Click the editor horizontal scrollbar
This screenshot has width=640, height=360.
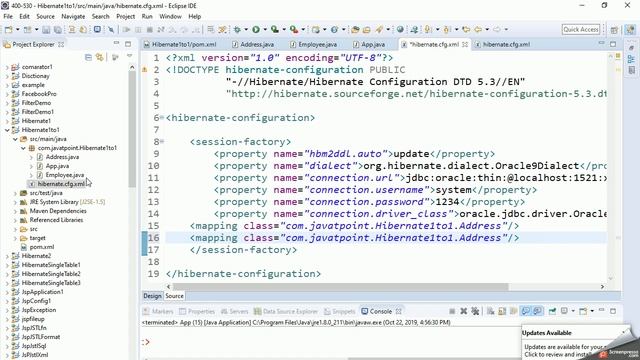(340, 287)
